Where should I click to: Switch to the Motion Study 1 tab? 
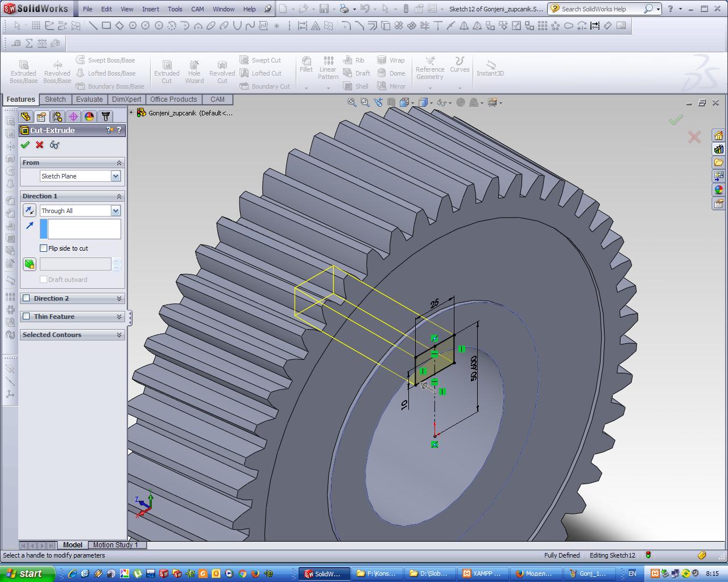click(115, 544)
